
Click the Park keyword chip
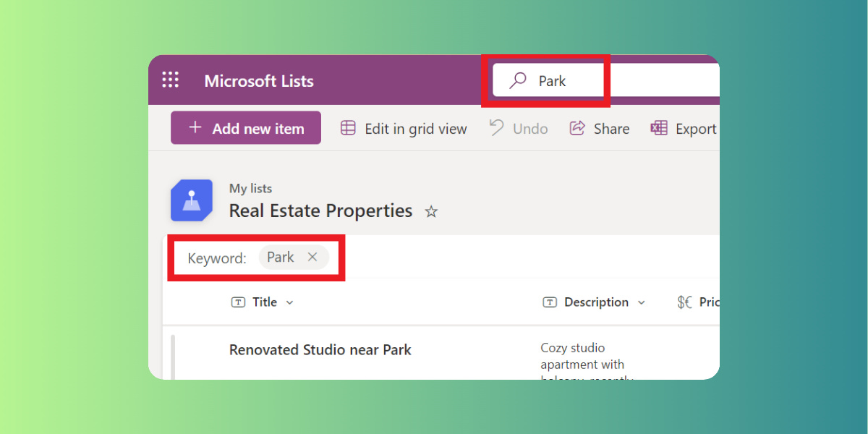[x=294, y=257]
